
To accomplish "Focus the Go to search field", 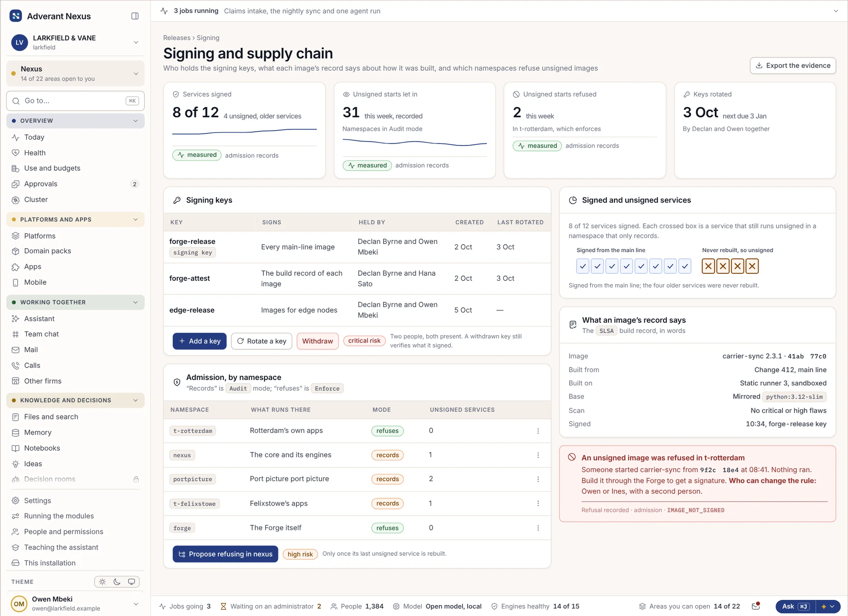I will [75, 101].
